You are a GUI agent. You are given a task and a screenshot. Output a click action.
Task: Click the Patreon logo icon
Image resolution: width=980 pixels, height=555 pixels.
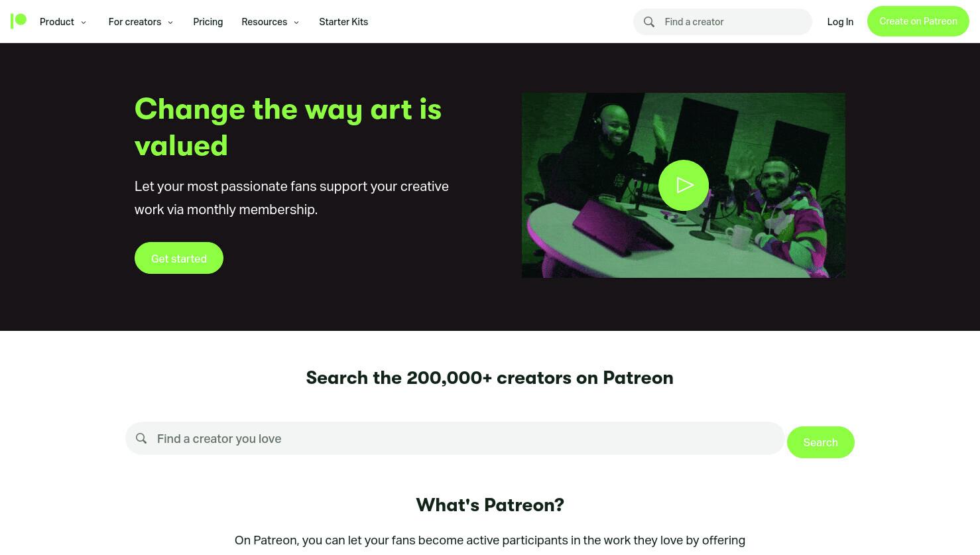(19, 21)
